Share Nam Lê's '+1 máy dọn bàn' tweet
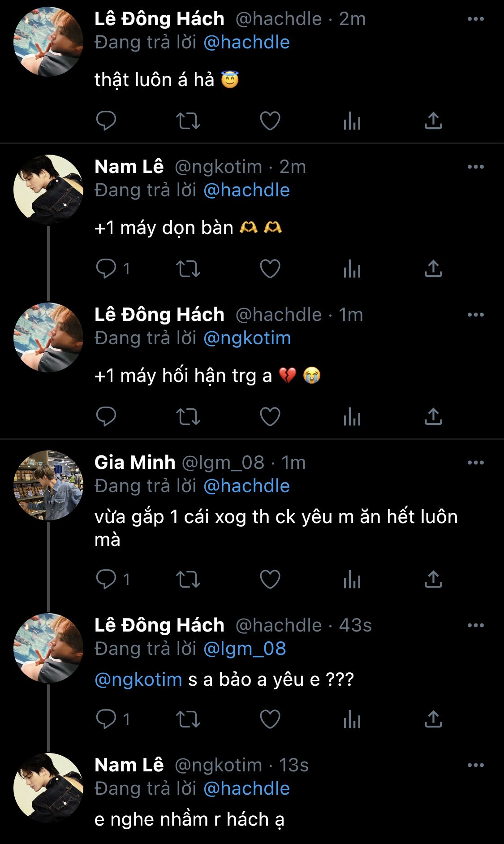Image resolution: width=504 pixels, height=844 pixels. coord(433,269)
